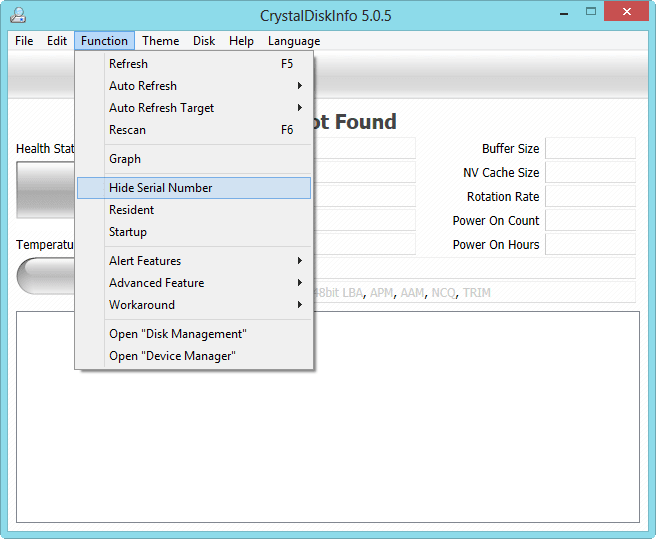
Task: Close the open Function menu
Action: 104,41
